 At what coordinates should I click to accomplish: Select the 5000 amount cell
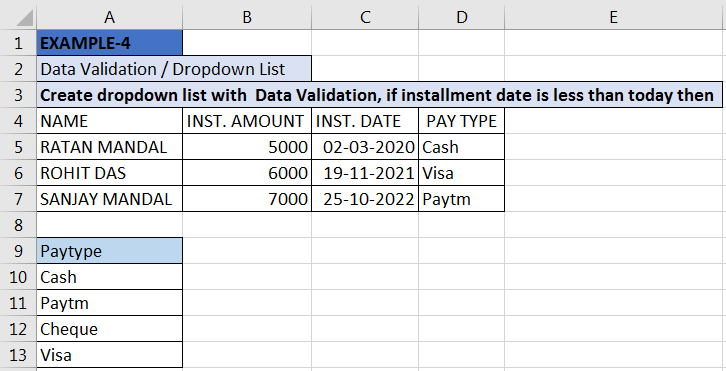pyautogui.click(x=247, y=147)
